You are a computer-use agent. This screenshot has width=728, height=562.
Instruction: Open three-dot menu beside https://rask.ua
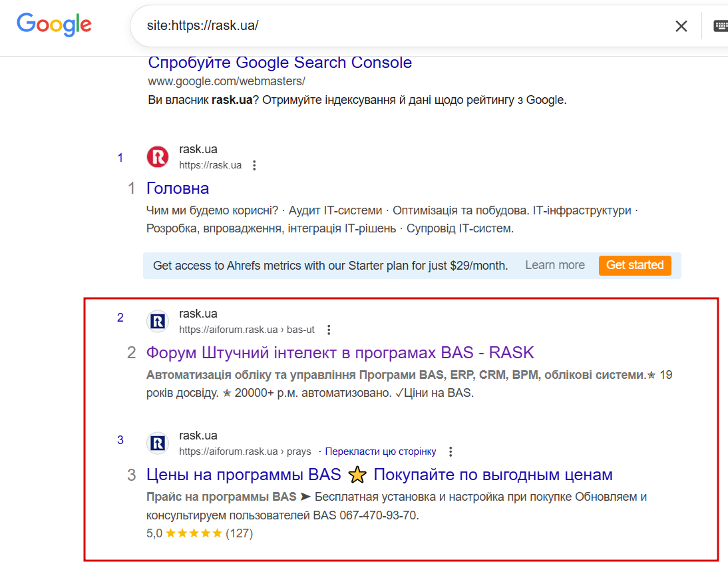[254, 165]
